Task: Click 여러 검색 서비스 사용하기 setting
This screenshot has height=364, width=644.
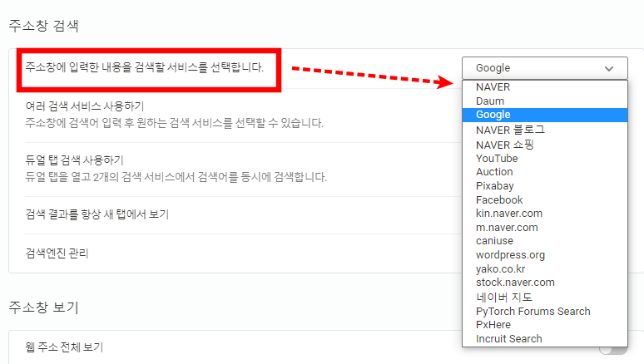Action: [x=85, y=106]
